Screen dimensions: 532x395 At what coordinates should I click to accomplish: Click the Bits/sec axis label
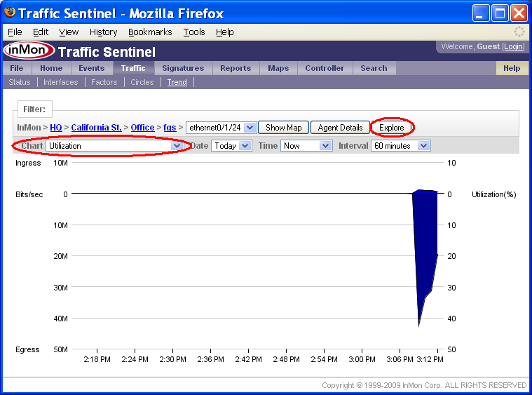point(29,194)
